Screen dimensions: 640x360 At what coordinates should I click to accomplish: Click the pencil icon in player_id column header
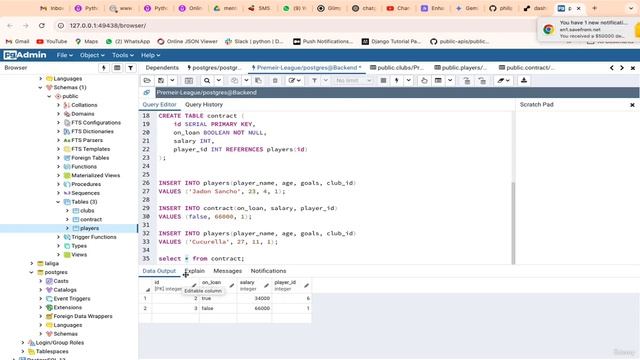[306, 285]
